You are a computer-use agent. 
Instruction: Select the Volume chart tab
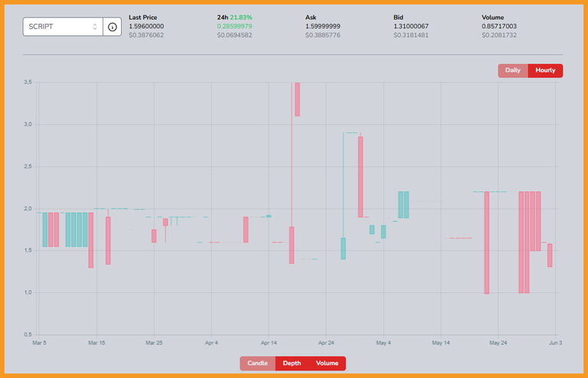[x=327, y=363]
